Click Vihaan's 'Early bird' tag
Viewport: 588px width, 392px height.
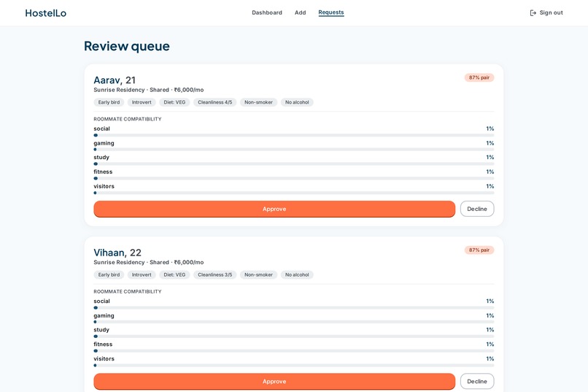coord(109,275)
